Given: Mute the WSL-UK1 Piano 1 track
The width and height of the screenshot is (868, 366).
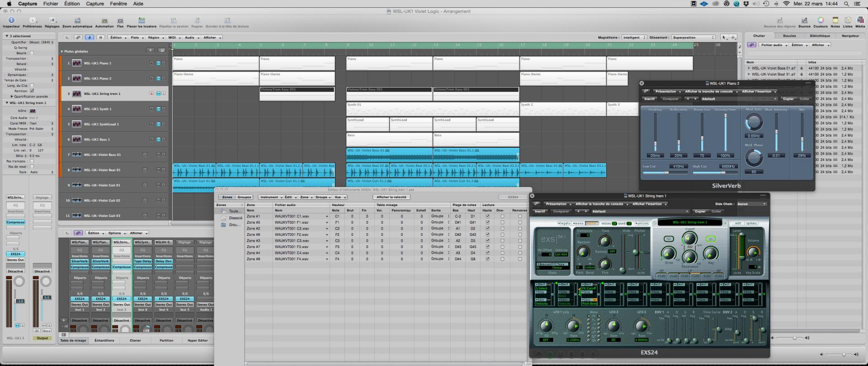Looking at the screenshot, I should (158, 63).
